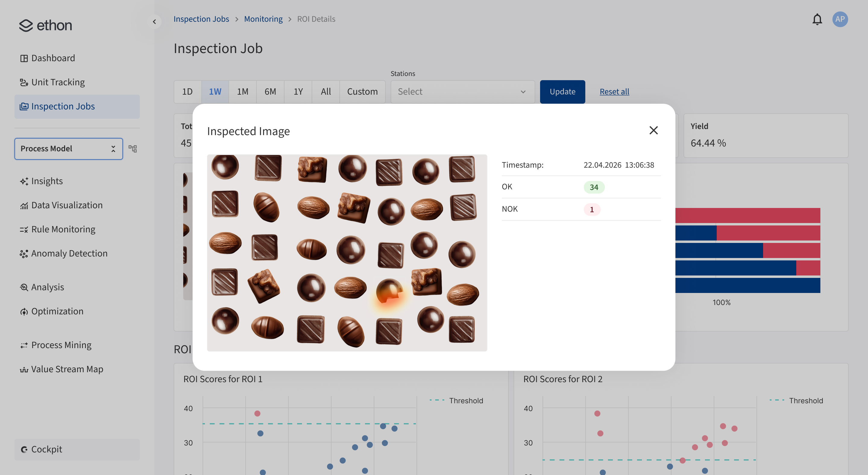The height and width of the screenshot is (475, 868).
Task: Click the hierarchy icon beside Process Model
Action: (133, 149)
